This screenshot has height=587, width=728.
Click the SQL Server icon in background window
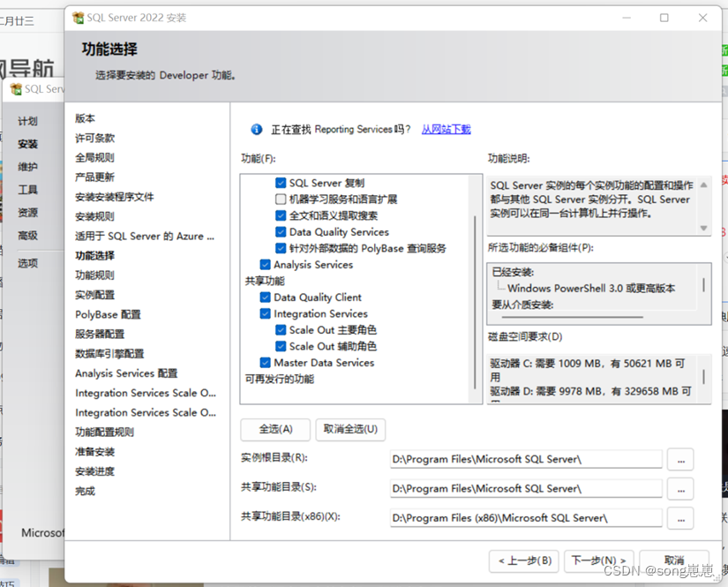(x=16, y=89)
